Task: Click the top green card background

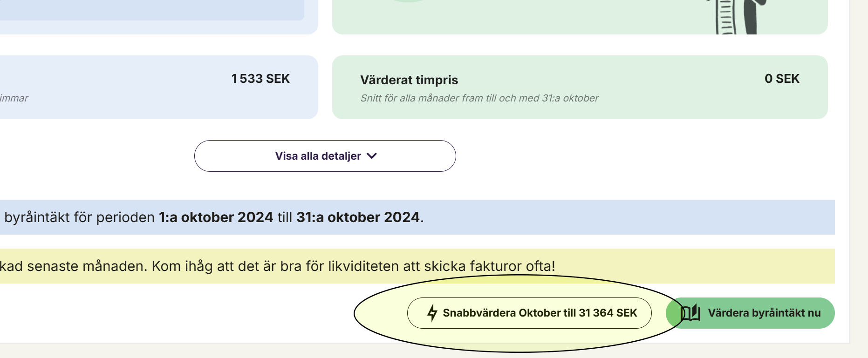Action: (513, 17)
